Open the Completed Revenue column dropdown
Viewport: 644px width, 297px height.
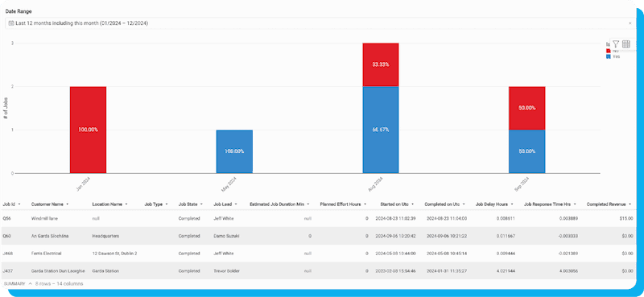630,204
